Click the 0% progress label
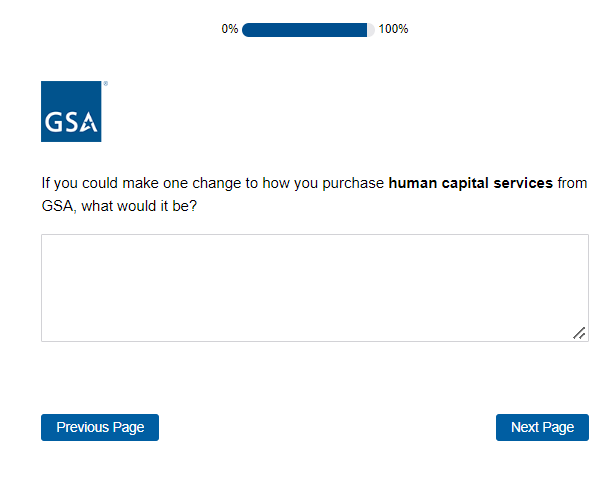Viewport: 615px width, 490px height. click(x=230, y=30)
